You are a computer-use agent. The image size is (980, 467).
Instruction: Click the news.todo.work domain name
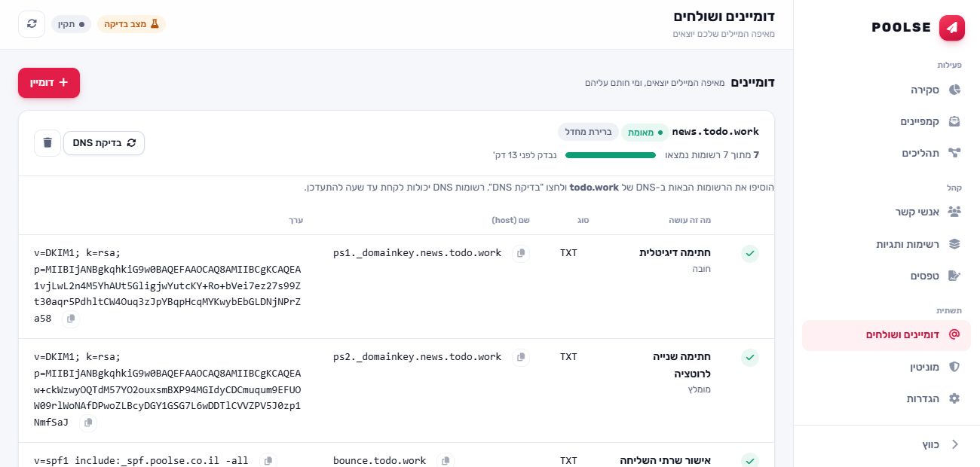[x=715, y=132]
